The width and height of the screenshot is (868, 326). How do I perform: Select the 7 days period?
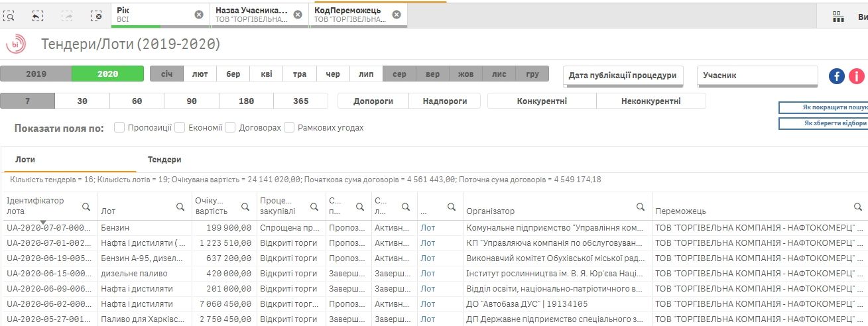coord(28,101)
